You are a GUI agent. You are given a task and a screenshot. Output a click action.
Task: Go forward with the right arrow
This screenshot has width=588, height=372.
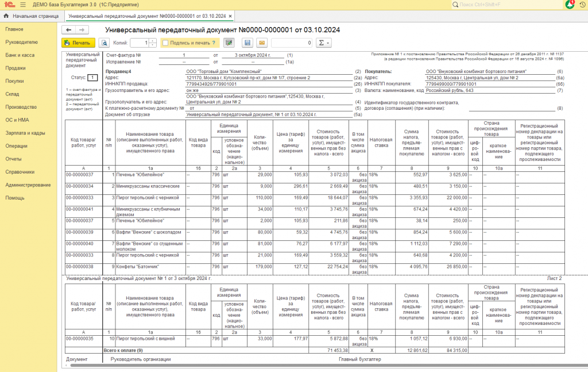click(x=82, y=30)
